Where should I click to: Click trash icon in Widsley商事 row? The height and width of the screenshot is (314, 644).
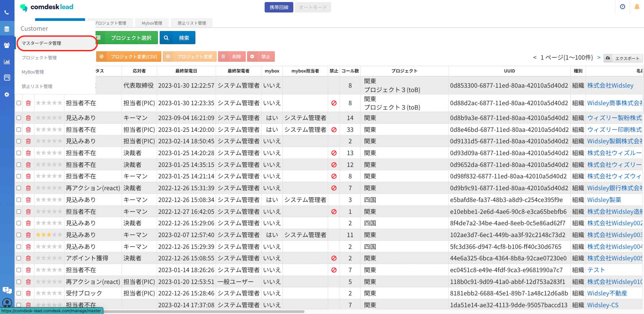(28, 103)
